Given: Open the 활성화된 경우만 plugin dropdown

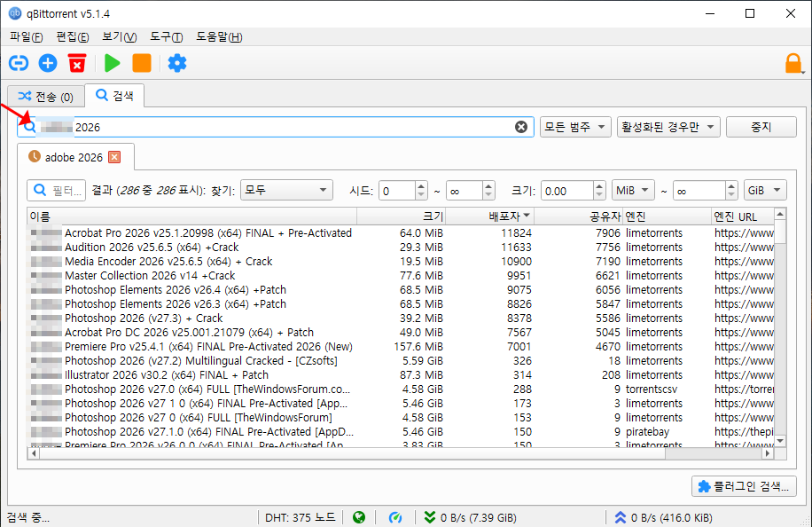Looking at the screenshot, I should 668,127.
